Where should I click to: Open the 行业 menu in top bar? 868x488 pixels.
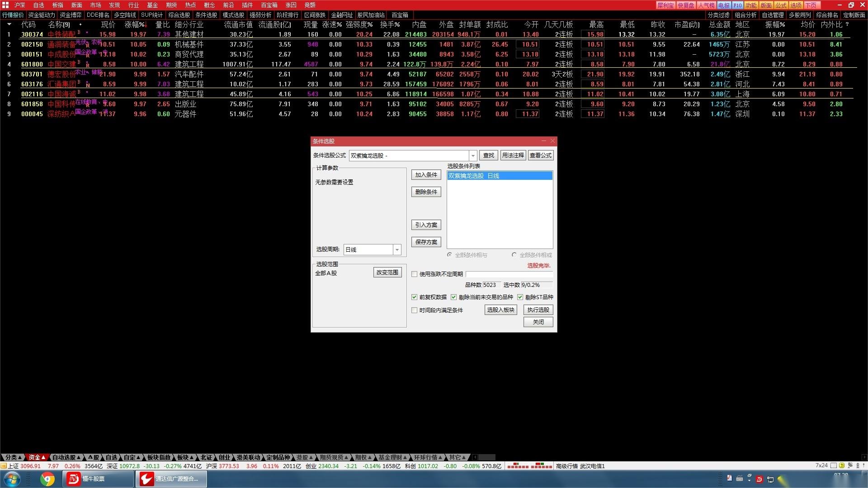[133, 5]
